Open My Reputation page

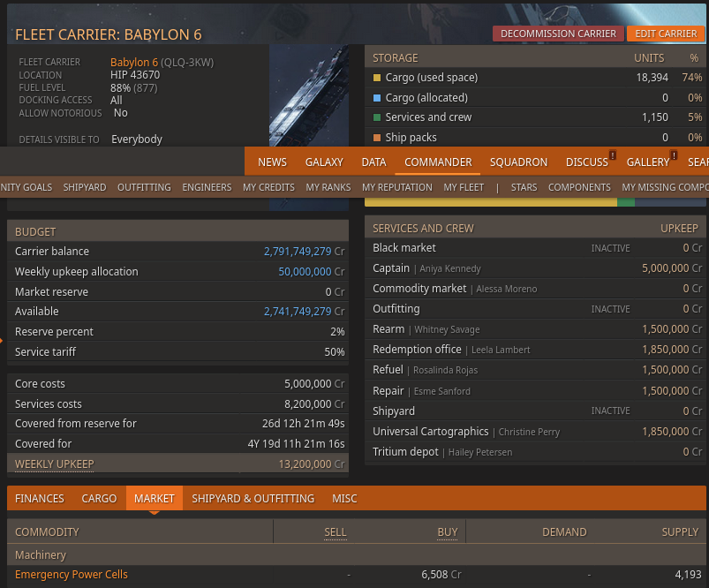click(397, 187)
